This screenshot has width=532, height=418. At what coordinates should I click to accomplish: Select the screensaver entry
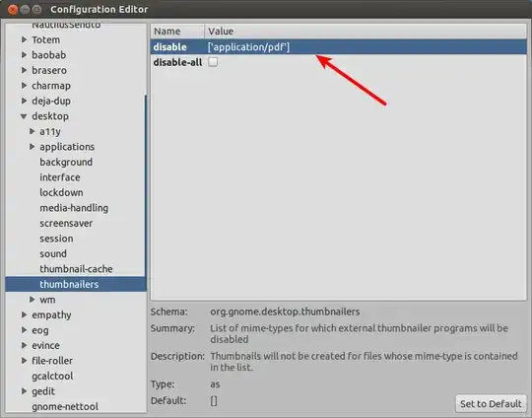click(66, 223)
